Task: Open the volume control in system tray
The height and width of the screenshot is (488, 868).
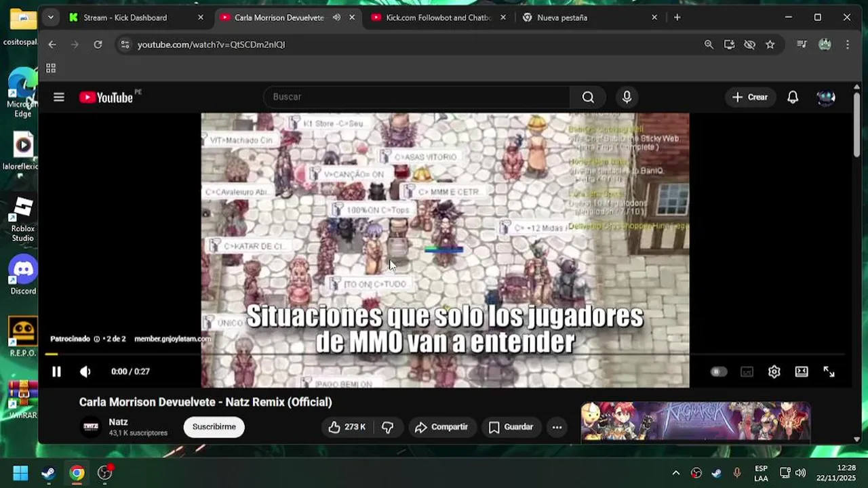Action: point(800,473)
